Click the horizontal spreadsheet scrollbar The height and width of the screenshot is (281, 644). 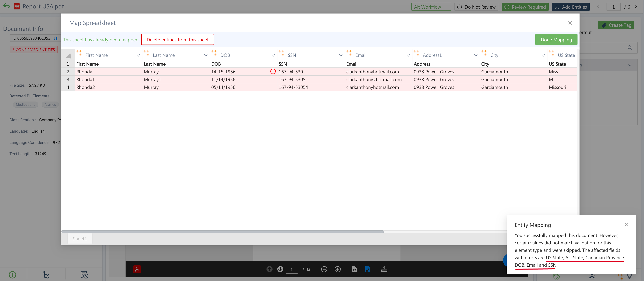(222, 232)
